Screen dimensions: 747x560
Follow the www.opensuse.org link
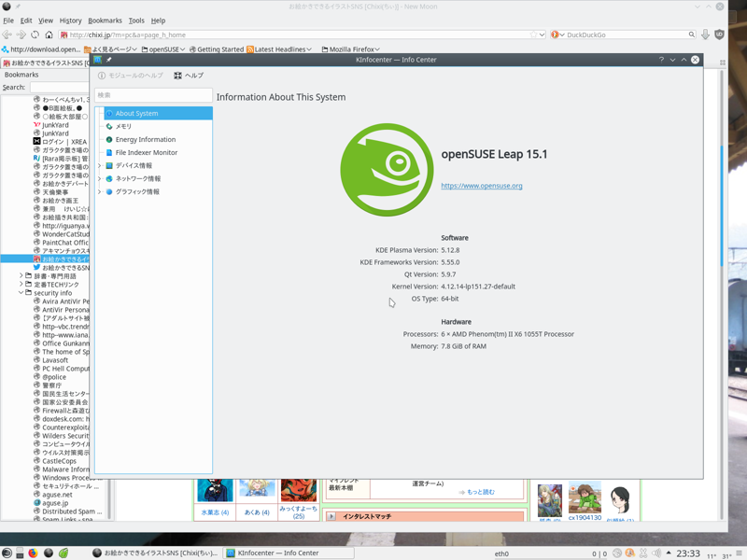(481, 186)
